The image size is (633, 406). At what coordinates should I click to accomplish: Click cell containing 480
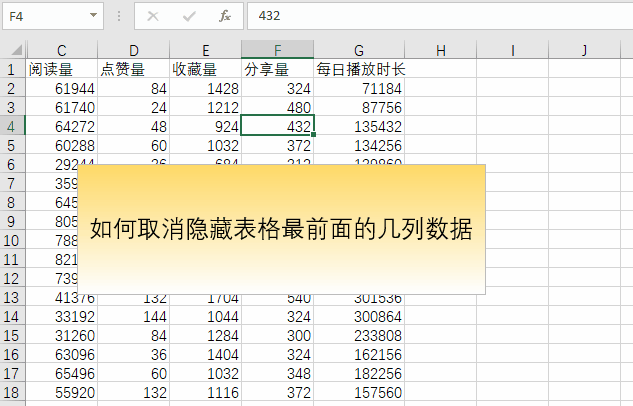(278, 107)
